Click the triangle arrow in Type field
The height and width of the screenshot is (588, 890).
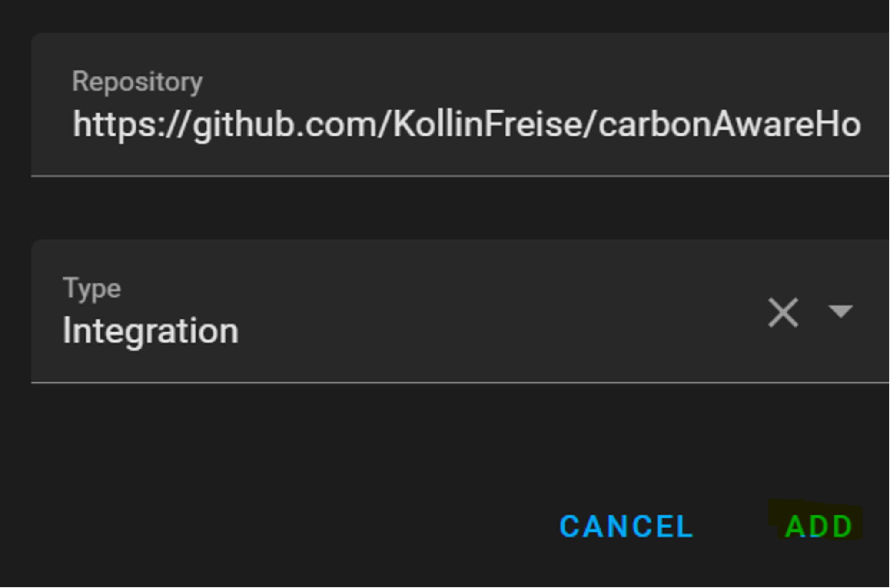pos(840,311)
